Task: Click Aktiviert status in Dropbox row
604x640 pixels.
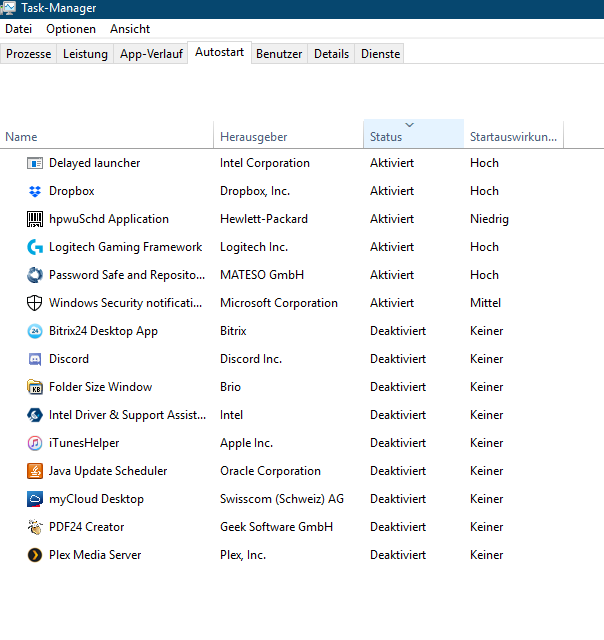Action: click(x=392, y=191)
